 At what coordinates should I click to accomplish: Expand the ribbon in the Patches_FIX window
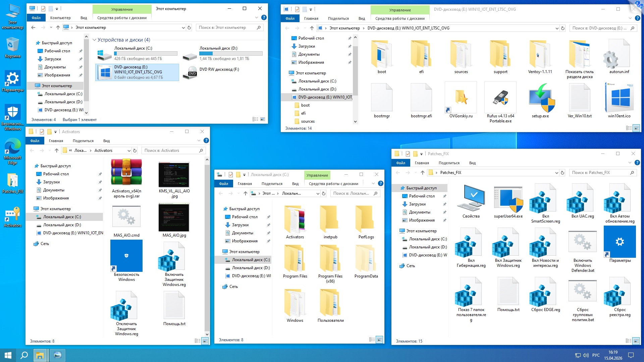(630, 163)
